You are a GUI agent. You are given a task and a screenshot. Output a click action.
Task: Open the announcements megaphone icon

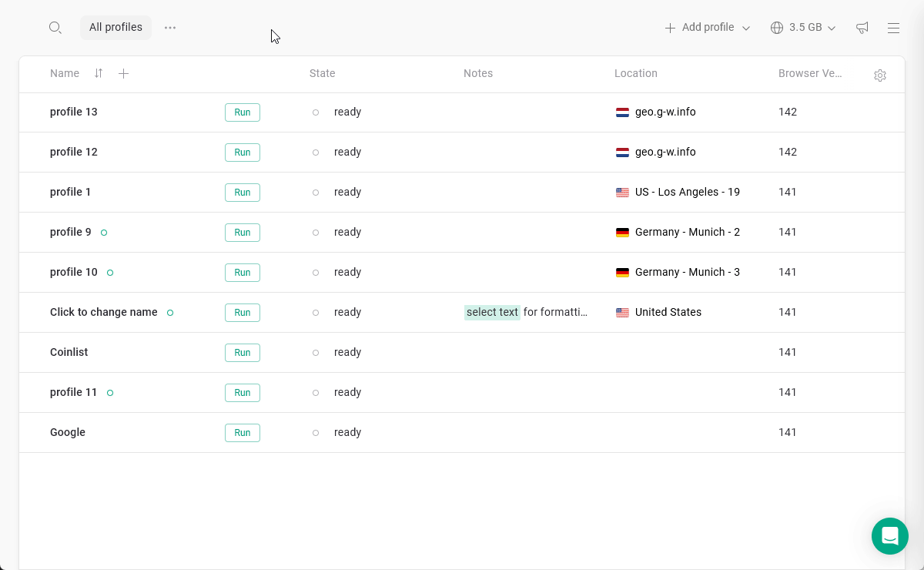coord(862,28)
